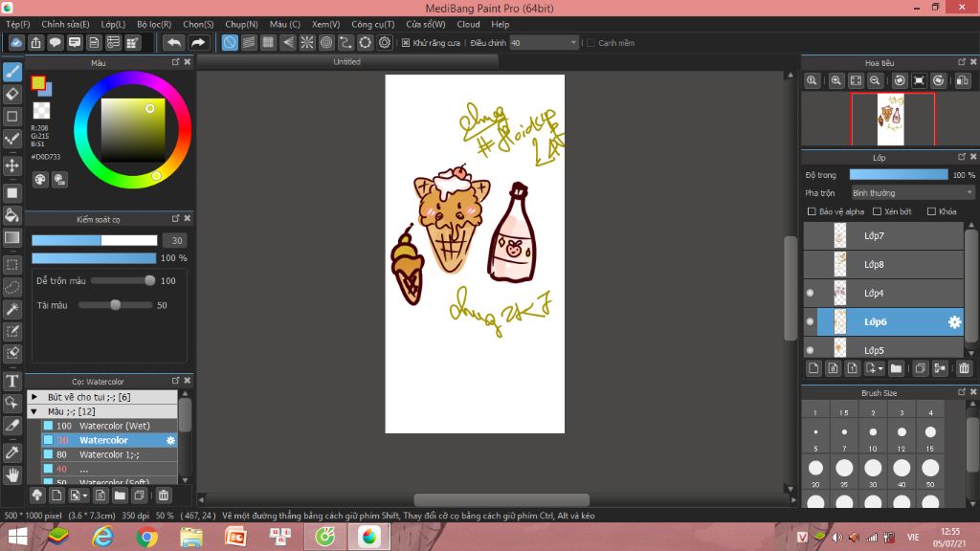Open the Công cụ(T) menu

[373, 24]
